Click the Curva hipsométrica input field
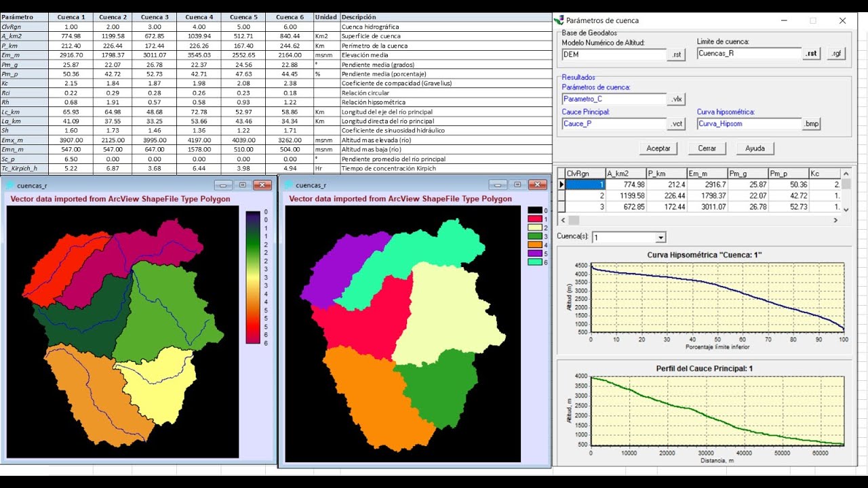Image resolution: width=868 pixels, height=488 pixels. (x=749, y=124)
